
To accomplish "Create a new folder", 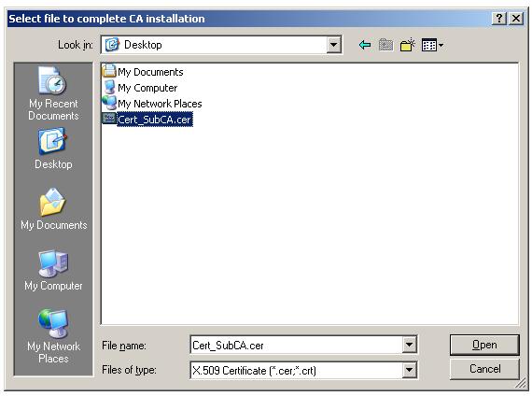I will pos(408,45).
